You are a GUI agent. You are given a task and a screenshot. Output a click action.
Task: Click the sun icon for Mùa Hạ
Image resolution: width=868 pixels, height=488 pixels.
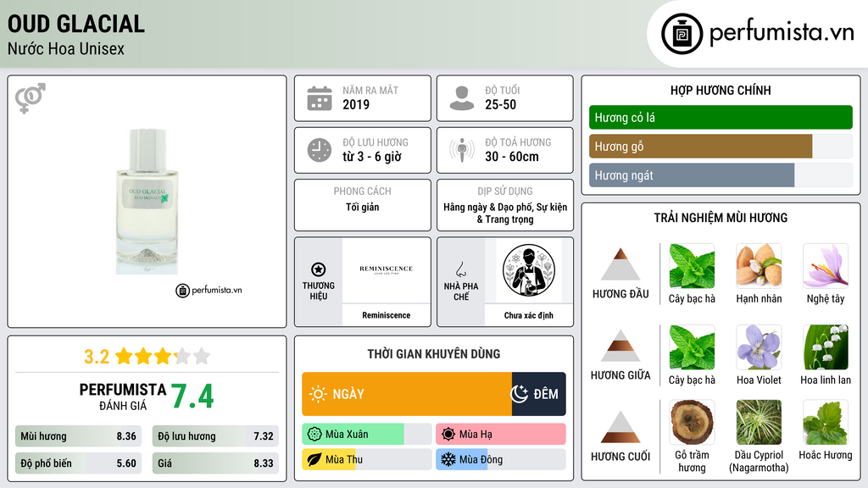448,435
